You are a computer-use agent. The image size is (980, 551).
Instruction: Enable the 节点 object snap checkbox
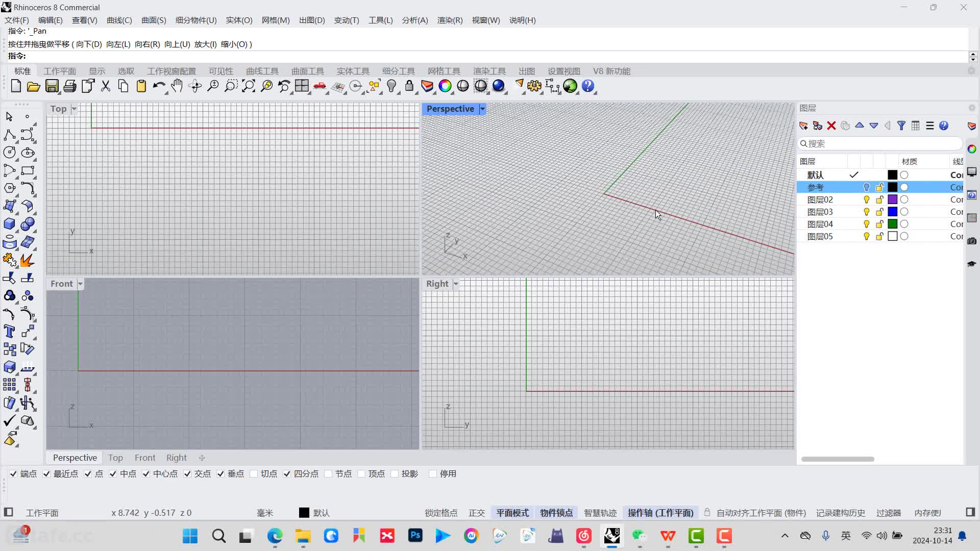(328, 474)
